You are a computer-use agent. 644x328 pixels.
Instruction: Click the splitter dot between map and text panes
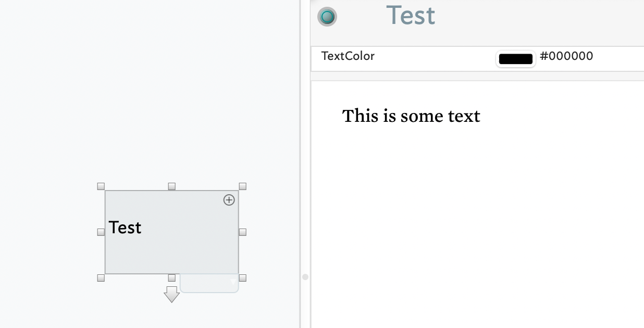pyautogui.click(x=305, y=277)
